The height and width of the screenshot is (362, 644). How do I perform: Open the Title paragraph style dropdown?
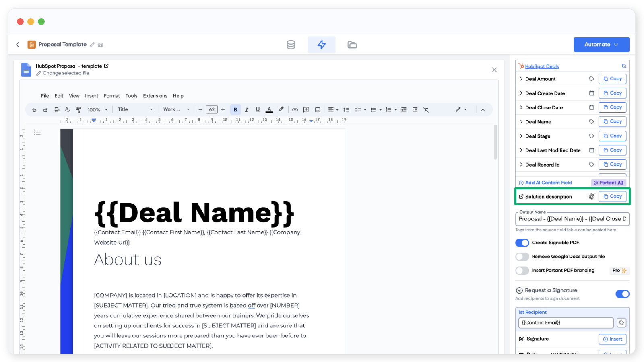click(x=135, y=109)
